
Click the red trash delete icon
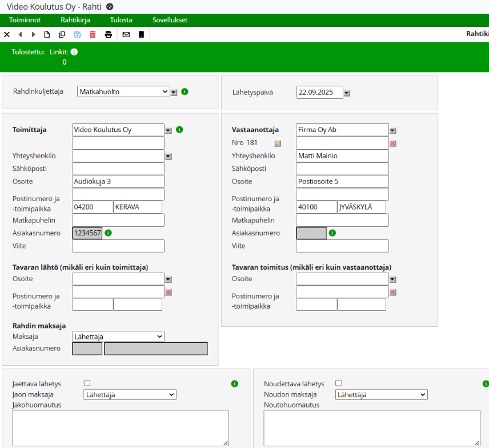point(93,35)
